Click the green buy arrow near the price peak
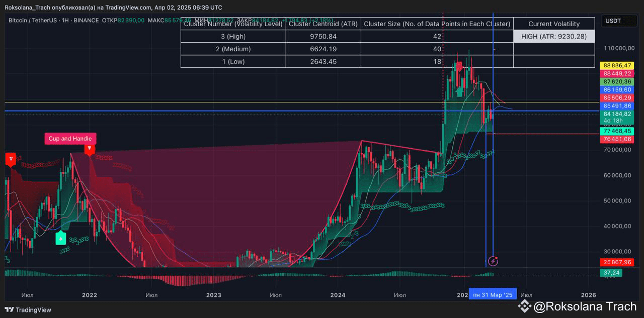 [459, 91]
